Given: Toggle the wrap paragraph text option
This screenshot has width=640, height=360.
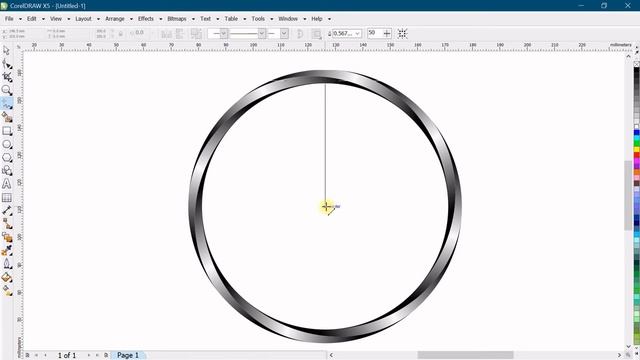Looking at the screenshot, I should click(316, 34).
